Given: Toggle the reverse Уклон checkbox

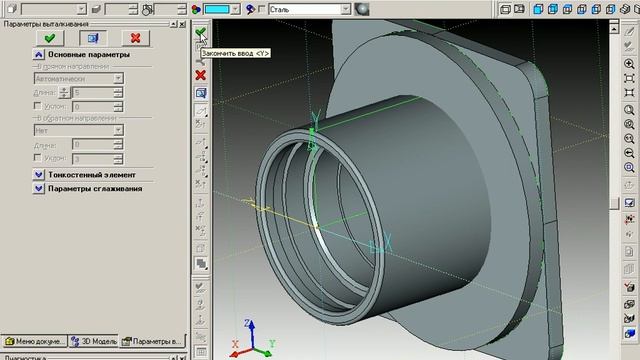Looking at the screenshot, I should tap(38, 157).
